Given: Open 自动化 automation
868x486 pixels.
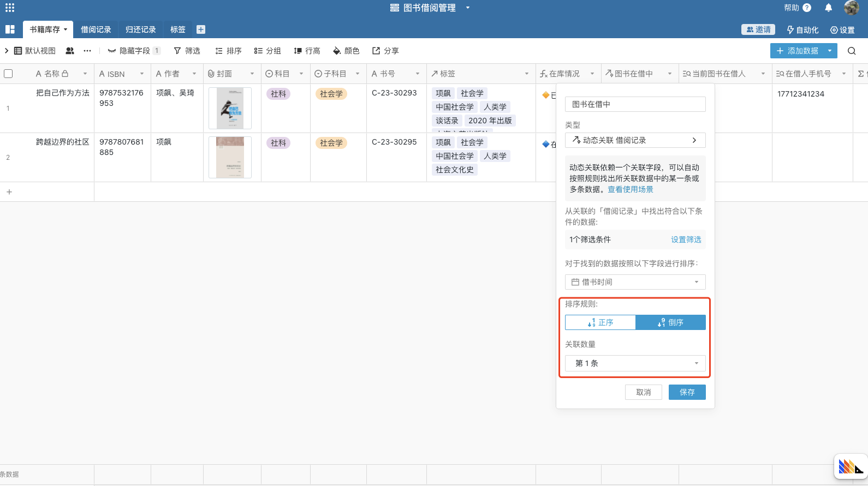Looking at the screenshot, I should click(802, 30).
